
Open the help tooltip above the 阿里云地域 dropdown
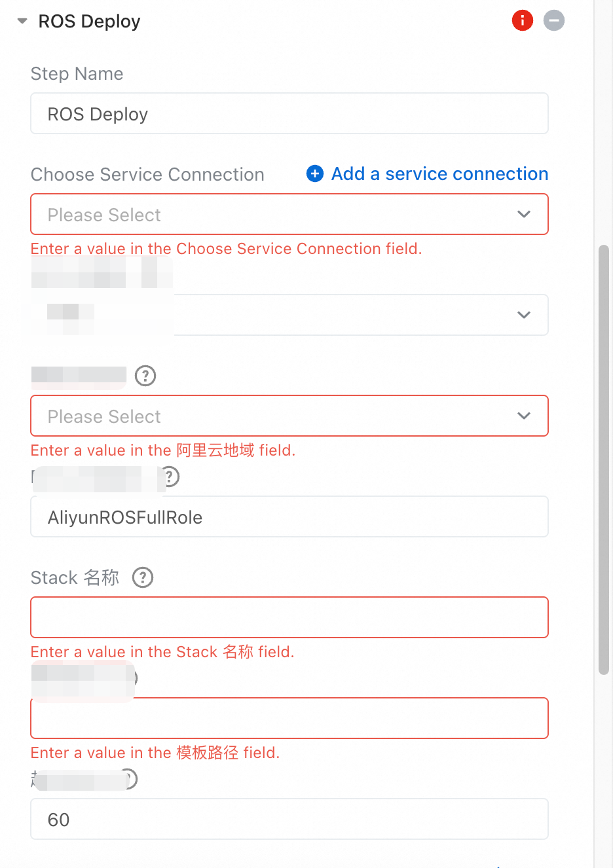145,376
